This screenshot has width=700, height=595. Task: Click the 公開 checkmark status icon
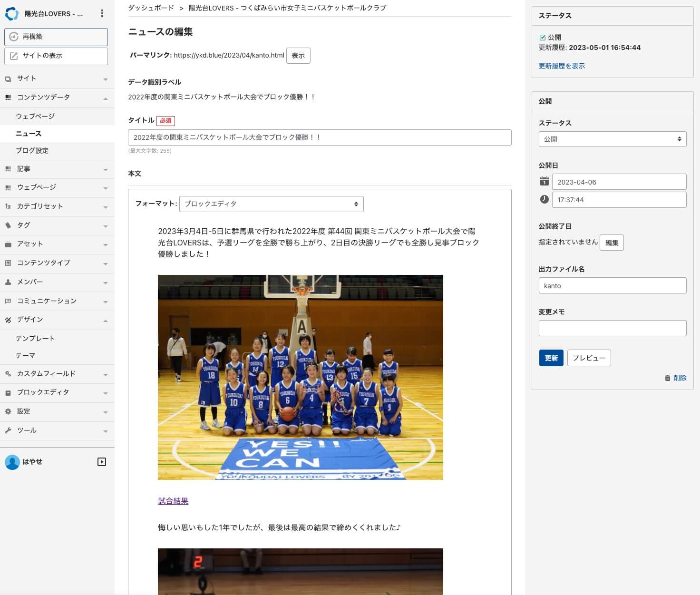pos(543,37)
